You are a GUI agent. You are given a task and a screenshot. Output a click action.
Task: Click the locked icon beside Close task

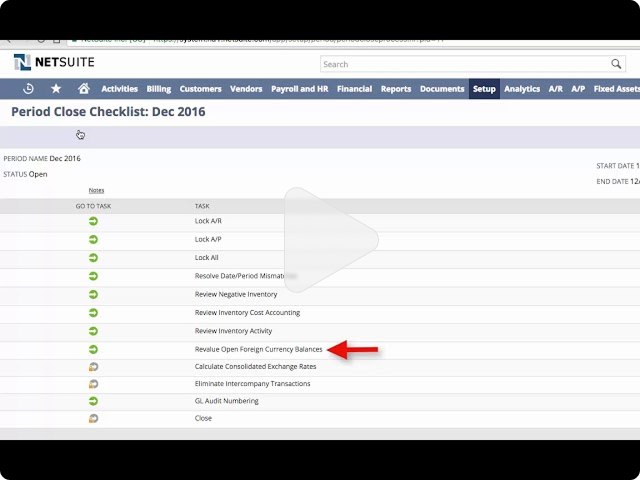click(93, 418)
